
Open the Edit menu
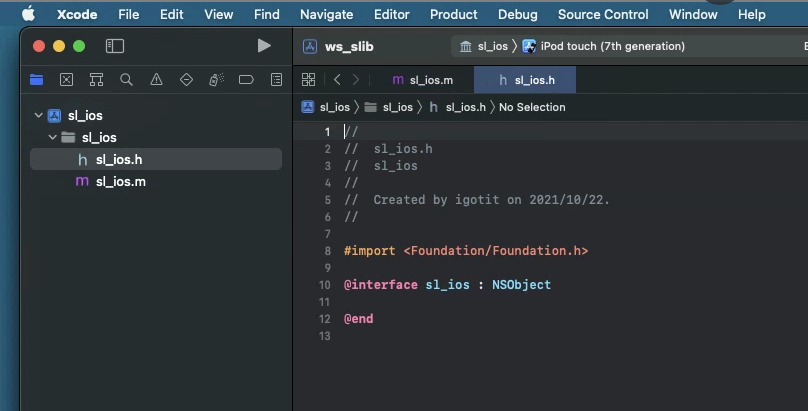click(x=172, y=14)
